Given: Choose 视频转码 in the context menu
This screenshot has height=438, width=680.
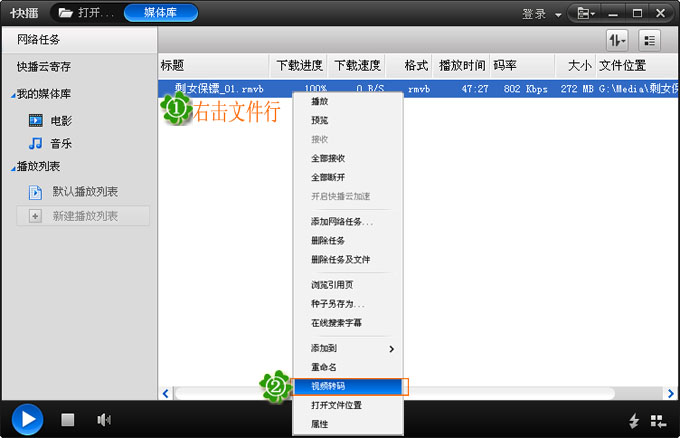Looking at the screenshot, I should 348,386.
